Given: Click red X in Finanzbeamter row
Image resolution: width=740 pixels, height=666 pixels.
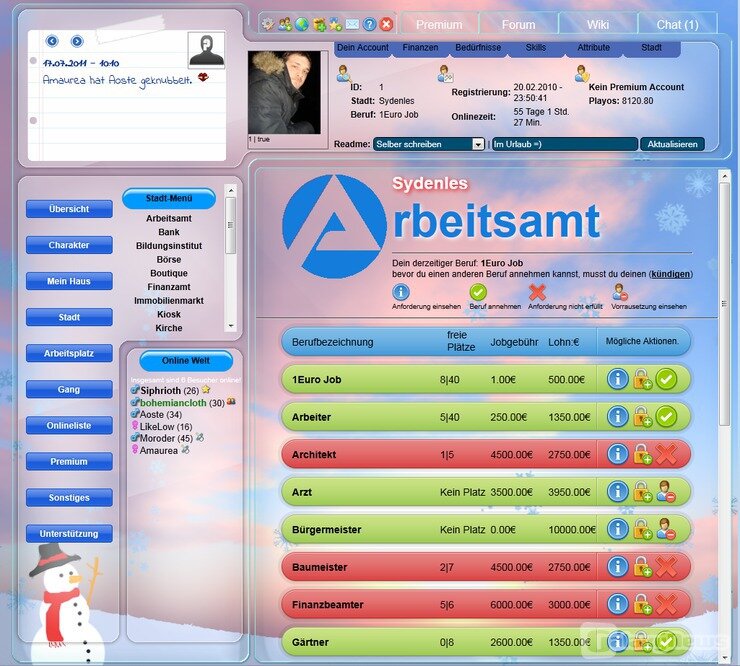Looking at the screenshot, I should pos(666,605).
